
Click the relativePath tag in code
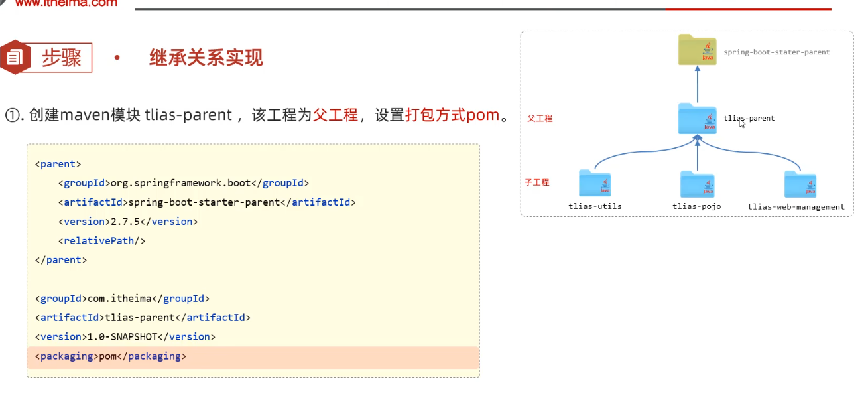pyautogui.click(x=101, y=241)
